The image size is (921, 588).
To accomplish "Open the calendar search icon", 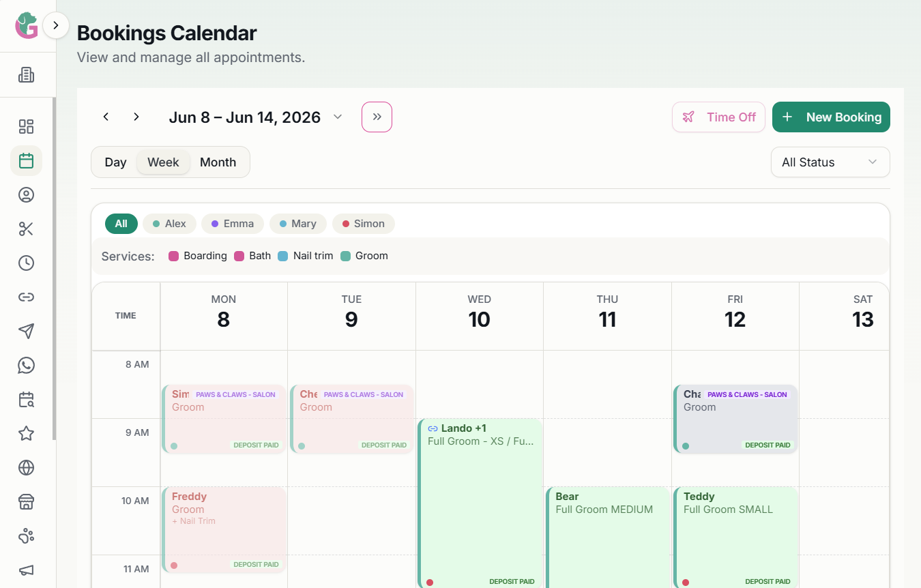I will pos(26,399).
